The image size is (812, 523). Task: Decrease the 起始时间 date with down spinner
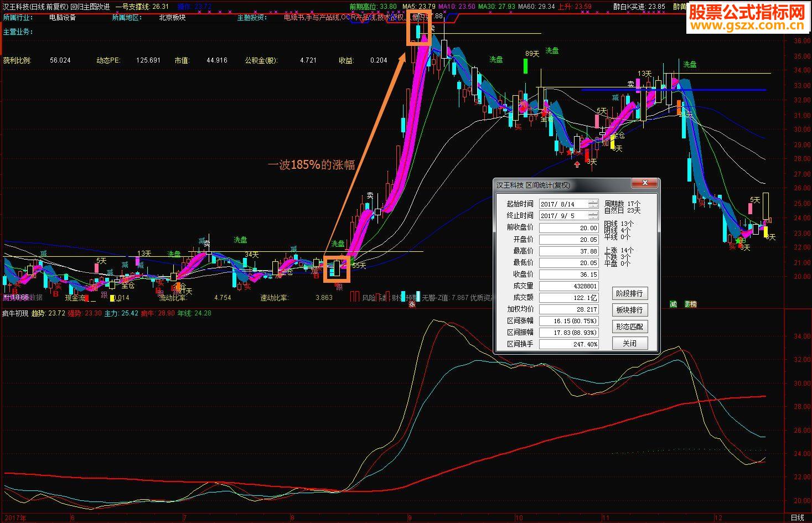[x=593, y=206]
